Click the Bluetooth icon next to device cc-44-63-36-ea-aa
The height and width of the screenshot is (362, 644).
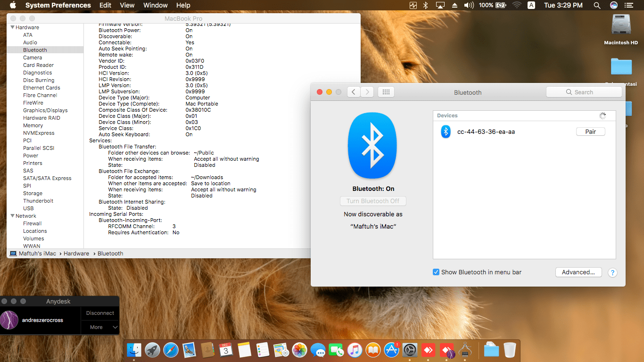point(446,132)
